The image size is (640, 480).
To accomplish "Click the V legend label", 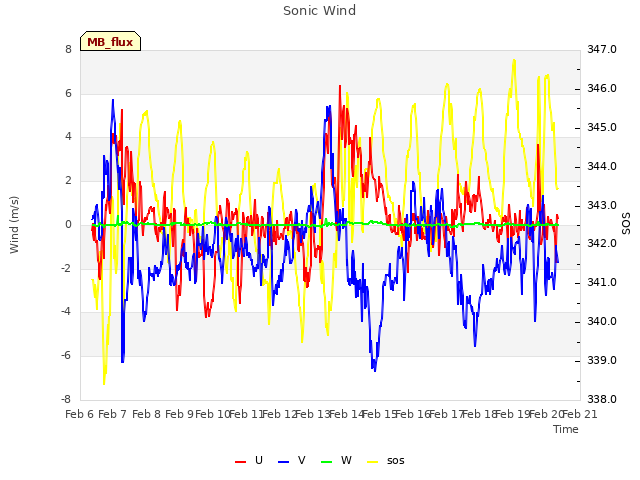I will point(302,460).
